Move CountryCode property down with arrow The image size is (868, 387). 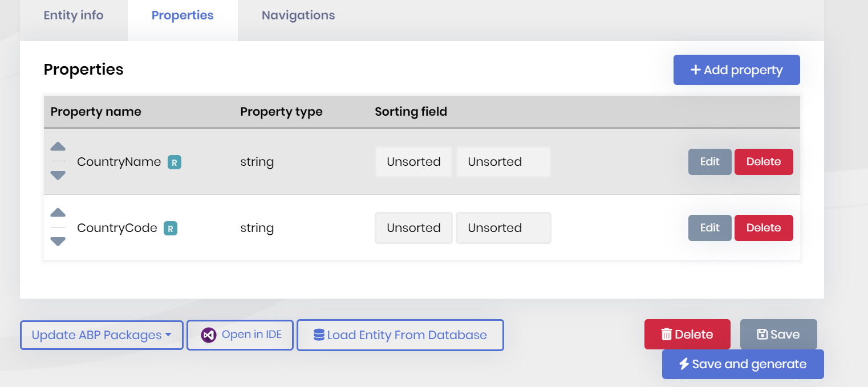(x=58, y=242)
